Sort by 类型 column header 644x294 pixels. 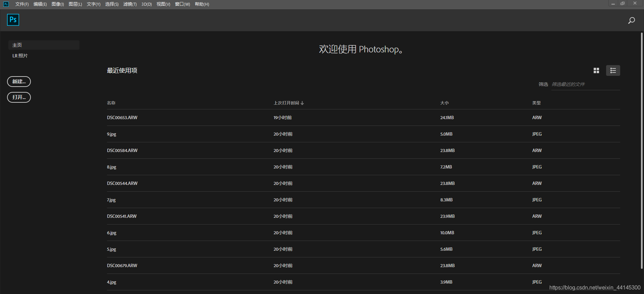tap(536, 103)
